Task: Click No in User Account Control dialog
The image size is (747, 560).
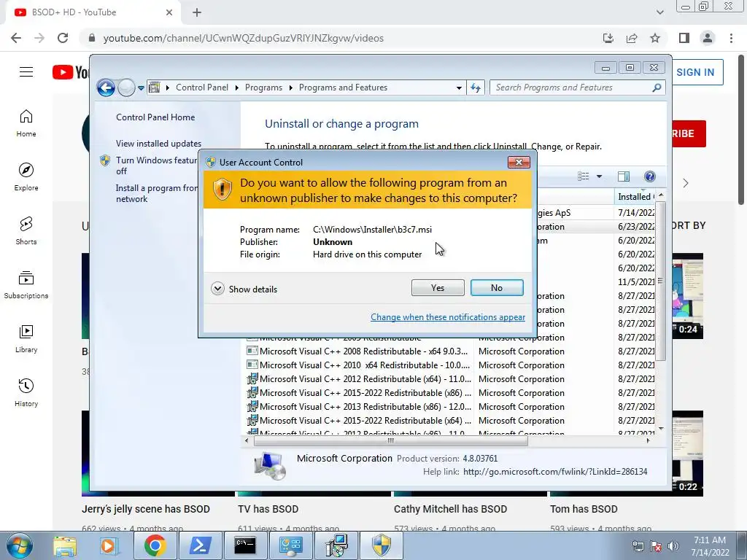Action: 496,287
